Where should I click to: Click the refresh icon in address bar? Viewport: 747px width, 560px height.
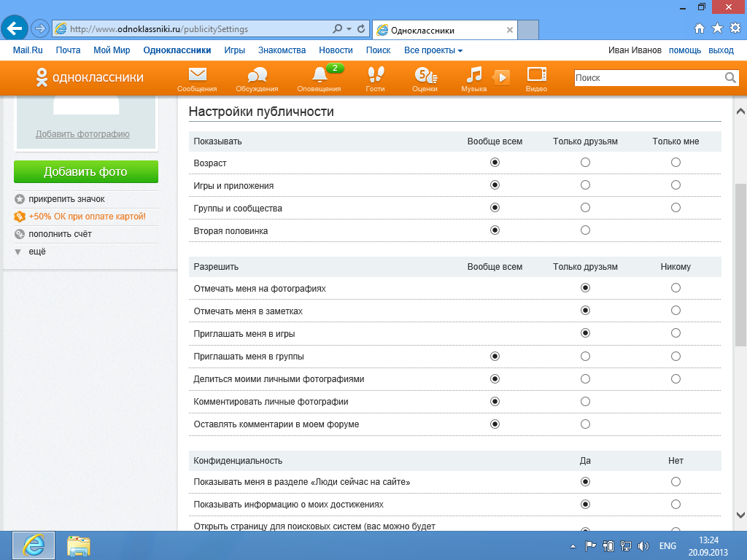pyautogui.click(x=361, y=29)
